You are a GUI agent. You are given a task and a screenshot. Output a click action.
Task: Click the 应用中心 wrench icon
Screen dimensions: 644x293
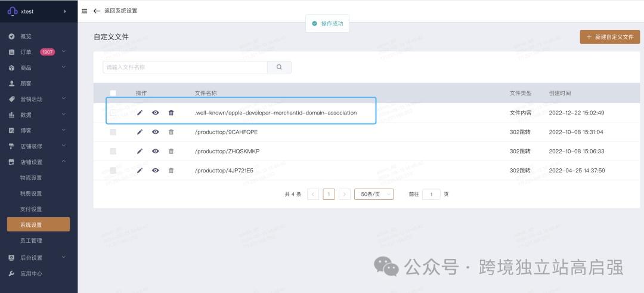pyautogui.click(x=12, y=274)
